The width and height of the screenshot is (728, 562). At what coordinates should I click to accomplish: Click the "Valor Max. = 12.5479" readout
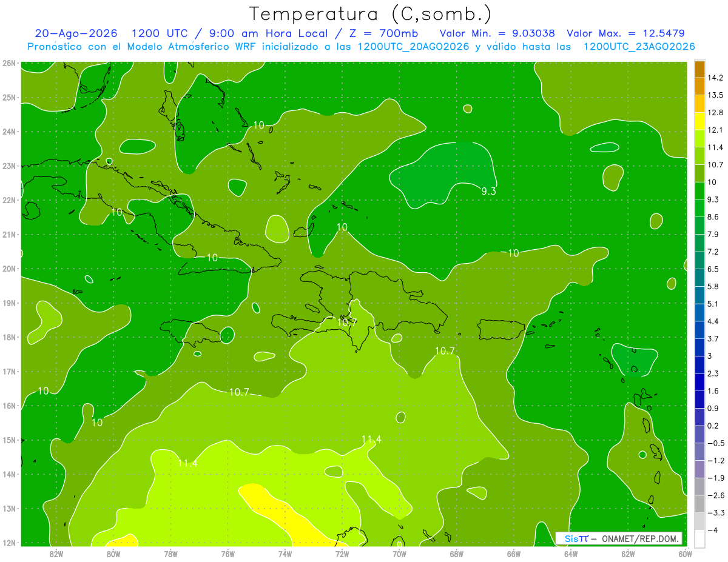pos(626,33)
